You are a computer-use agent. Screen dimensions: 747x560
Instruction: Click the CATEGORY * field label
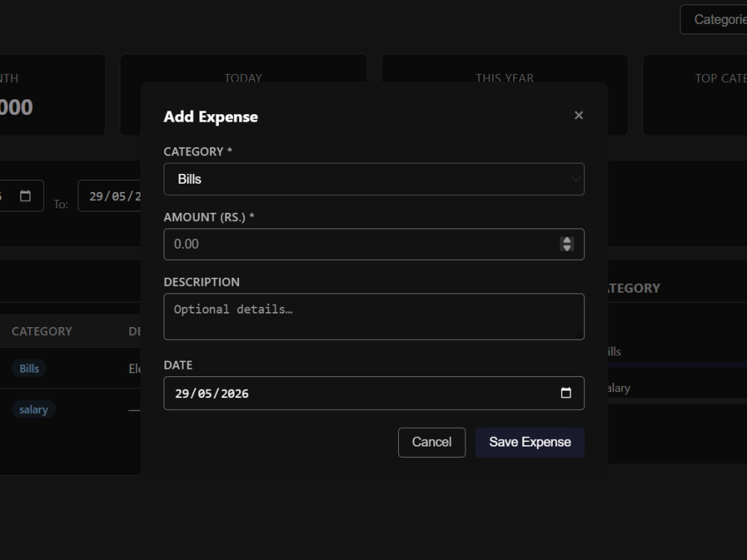tap(198, 152)
